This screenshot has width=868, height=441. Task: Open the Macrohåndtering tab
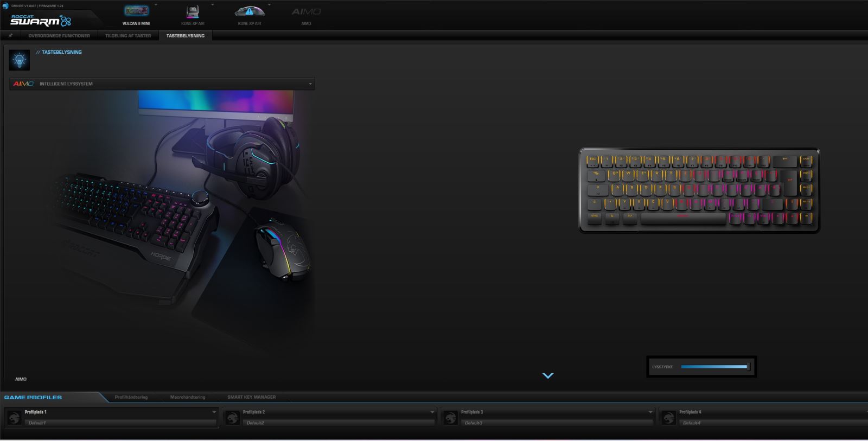[188, 397]
